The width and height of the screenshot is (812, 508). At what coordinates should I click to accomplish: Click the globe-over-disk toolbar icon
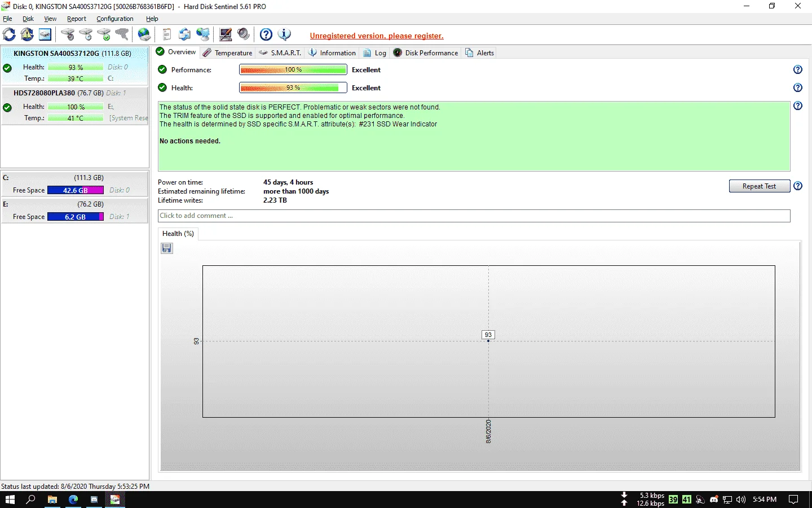click(144, 34)
